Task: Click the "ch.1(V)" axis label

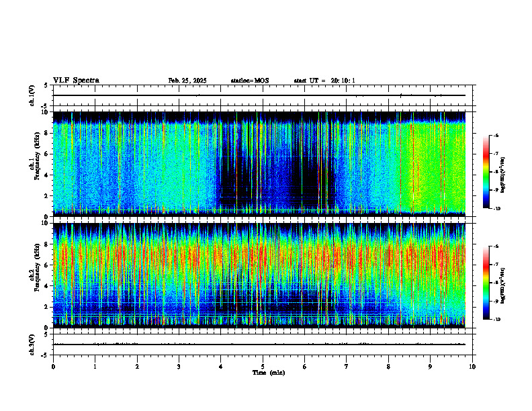Action: (32, 95)
